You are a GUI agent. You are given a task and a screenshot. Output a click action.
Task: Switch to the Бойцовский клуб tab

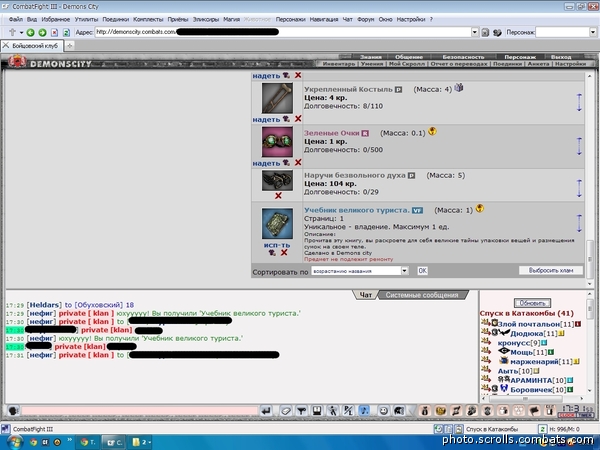[31, 46]
